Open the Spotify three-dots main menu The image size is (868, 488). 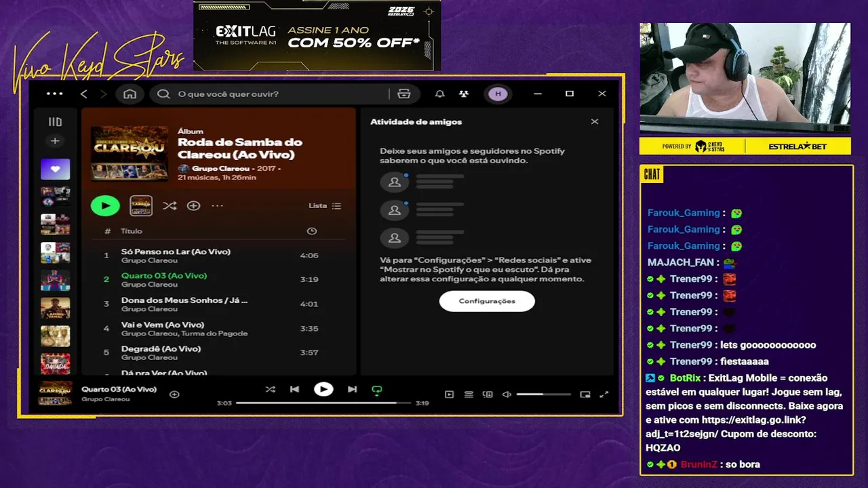(x=55, y=94)
